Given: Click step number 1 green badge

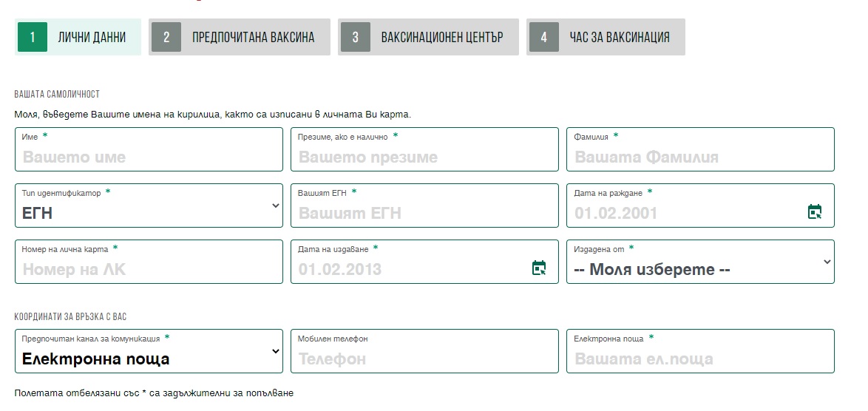Looking at the screenshot, I should point(32,37).
